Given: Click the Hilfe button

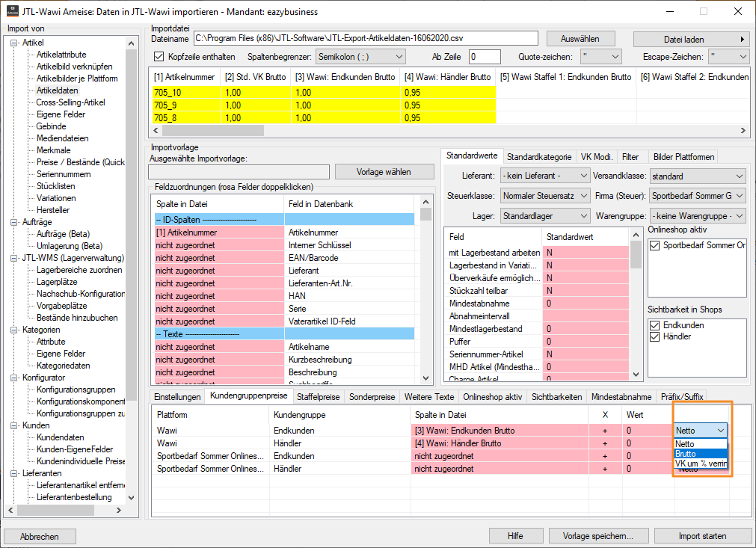Looking at the screenshot, I should tap(516, 536).
